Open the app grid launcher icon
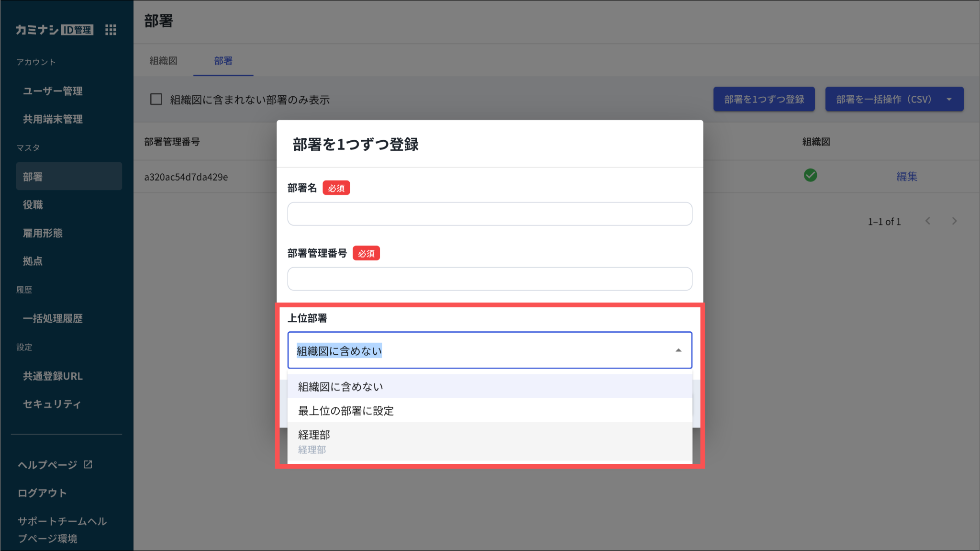The width and height of the screenshot is (980, 551). pyautogui.click(x=111, y=30)
